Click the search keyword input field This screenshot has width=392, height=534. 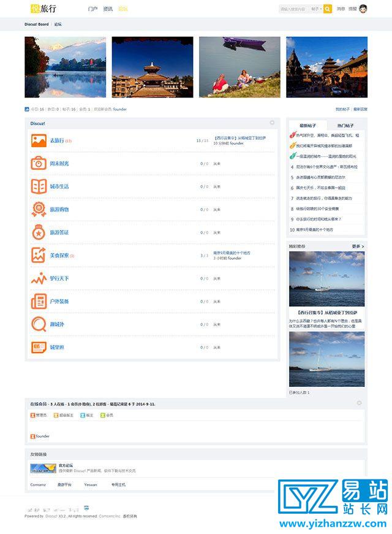pos(295,9)
